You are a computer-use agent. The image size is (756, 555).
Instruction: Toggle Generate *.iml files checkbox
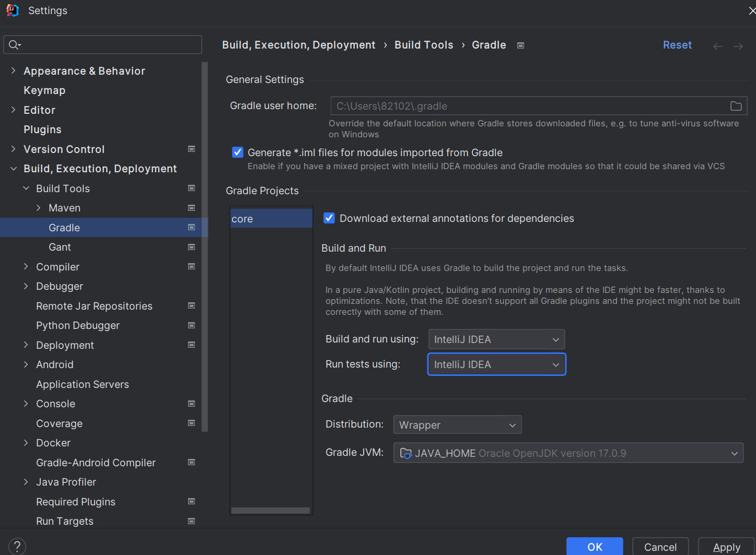(x=238, y=152)
